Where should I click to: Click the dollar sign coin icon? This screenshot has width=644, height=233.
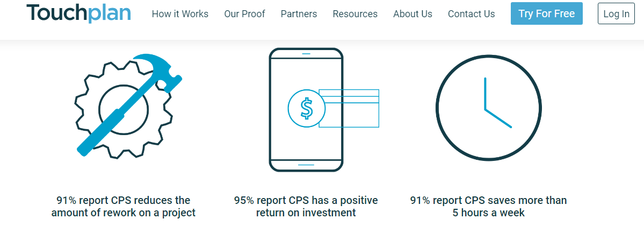(306, 108)
